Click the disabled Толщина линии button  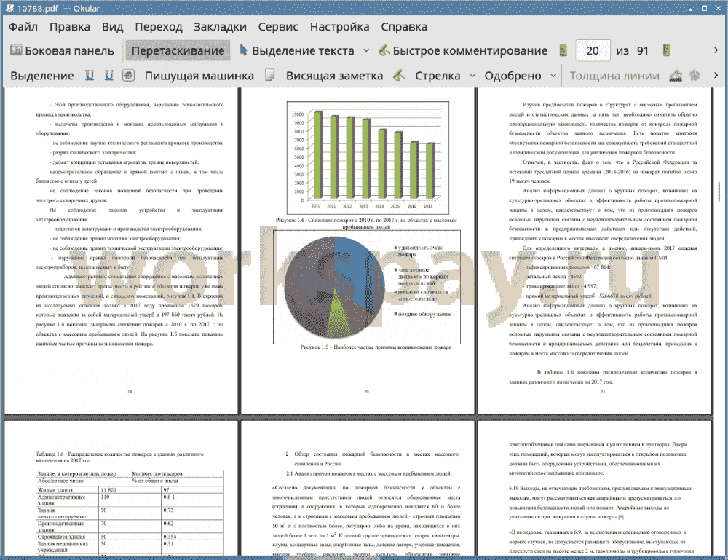point(614,75)
